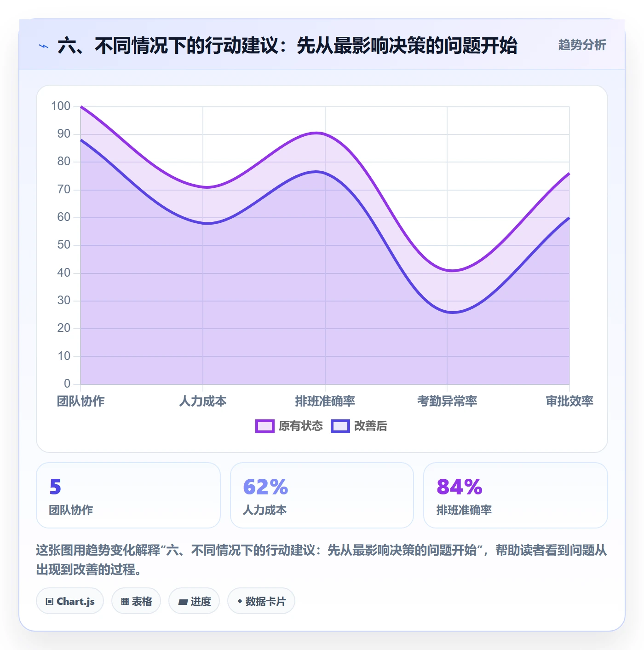Click the 表格 tag chip

tap(136, 601)
